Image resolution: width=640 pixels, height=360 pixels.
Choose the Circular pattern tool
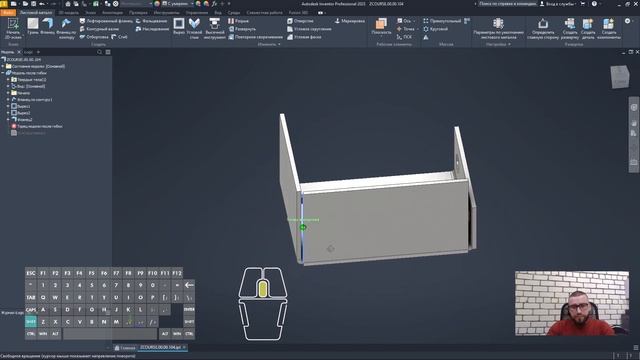[436, 29]
